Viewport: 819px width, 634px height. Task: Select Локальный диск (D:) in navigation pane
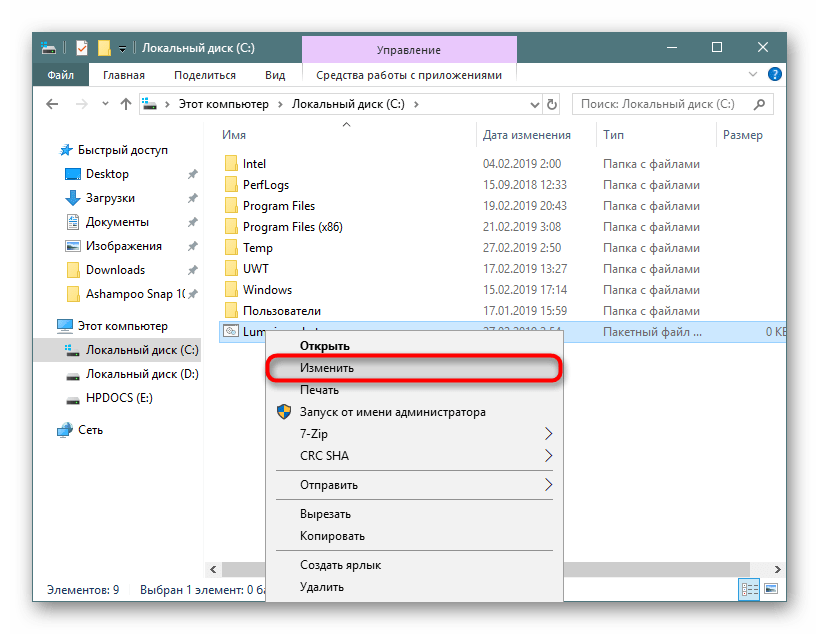point(142,374)
